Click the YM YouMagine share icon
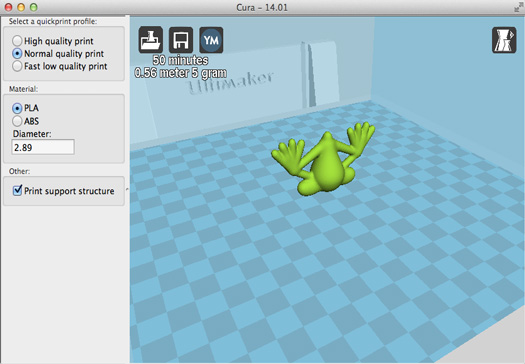Image resolution: width=525 pixels, height=364 pixels. coord(211,40)
